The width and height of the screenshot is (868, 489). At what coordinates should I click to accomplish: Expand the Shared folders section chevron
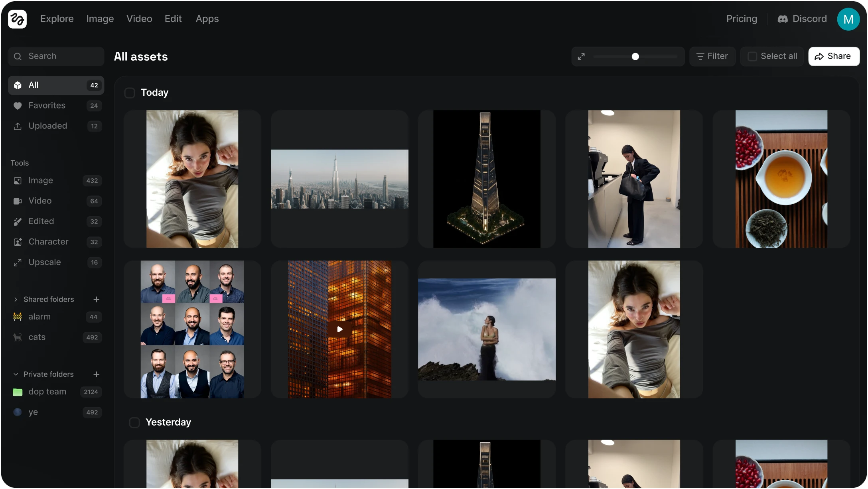tap(16, 300)
